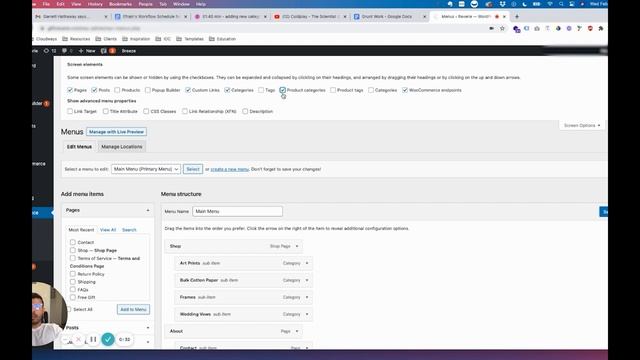Check the FAQs page checkbox
Screen dimensions: 640x360
pos(73,289)
